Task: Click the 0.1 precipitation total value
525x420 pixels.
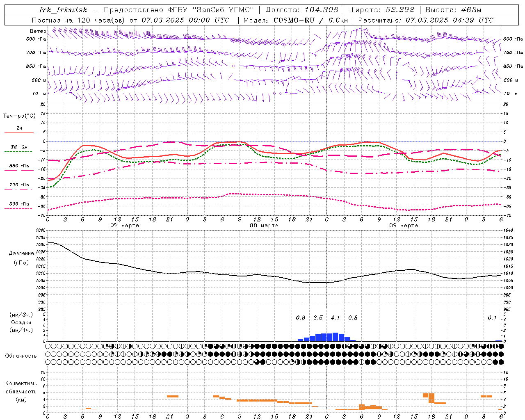Action: coord(492,317)
